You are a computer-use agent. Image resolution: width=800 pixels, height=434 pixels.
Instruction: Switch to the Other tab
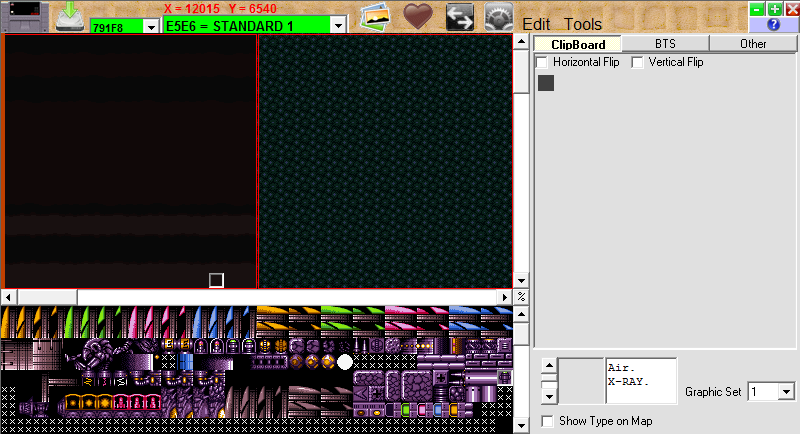753,44
